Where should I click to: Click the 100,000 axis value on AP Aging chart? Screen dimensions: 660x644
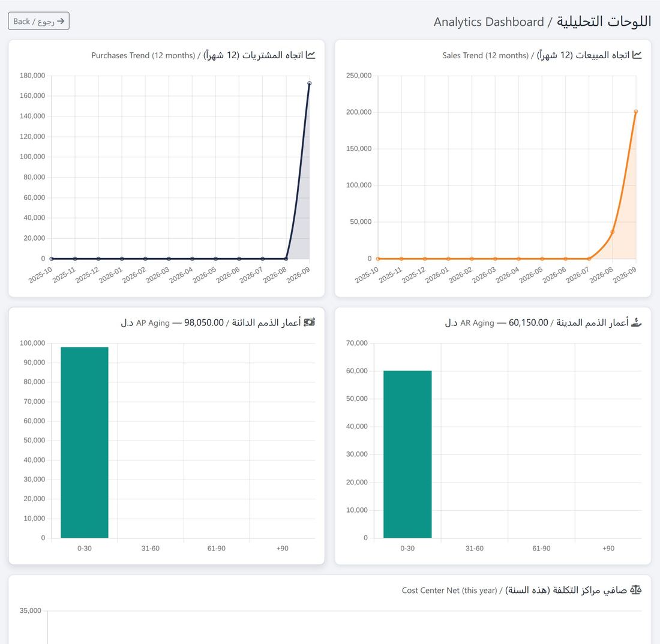[x=32, y=343]
